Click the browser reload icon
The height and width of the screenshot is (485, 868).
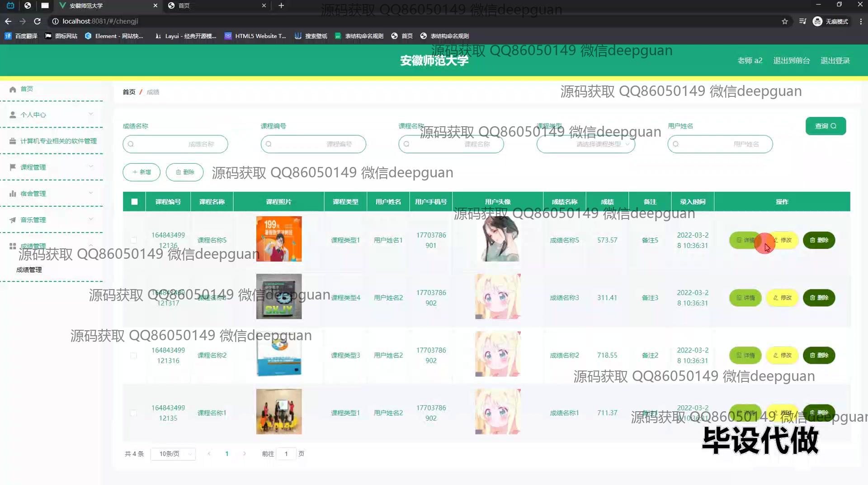tap(38, 21)
